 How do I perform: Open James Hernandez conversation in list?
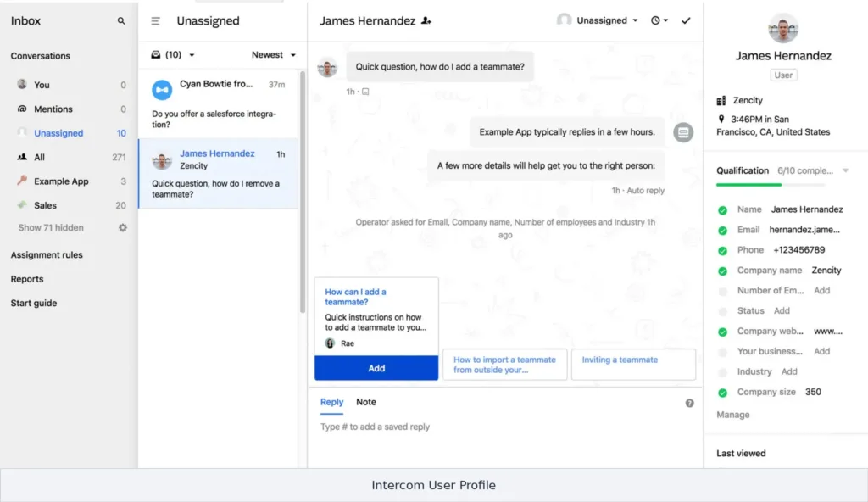[x=218, y=174]
